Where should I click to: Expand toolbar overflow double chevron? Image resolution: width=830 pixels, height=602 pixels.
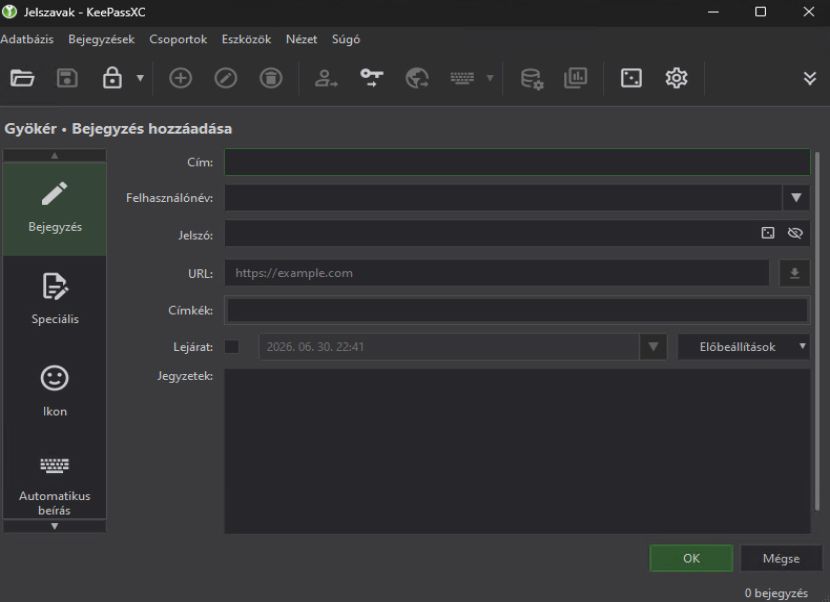809,78
